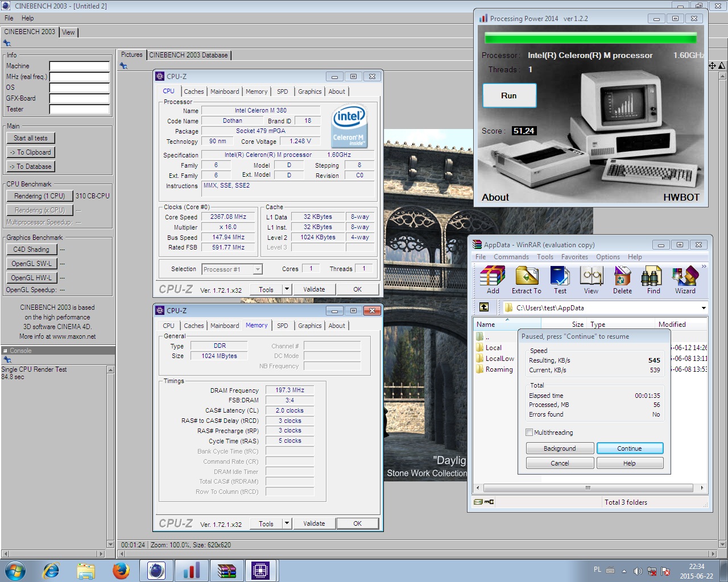
Task: Click HWBOT link in Processing Power
Action: (681, 197)
